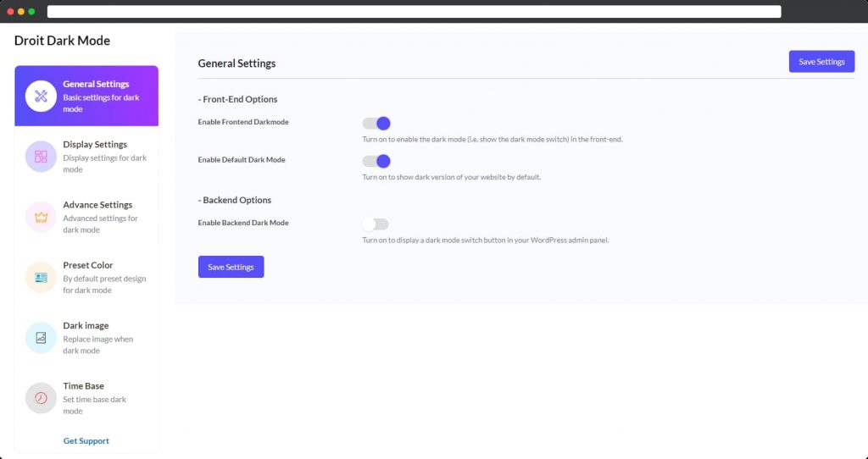This screenshot has height=459, width=868.
Task: Open the General Settings tab
Action: click(x=86, y=96)
